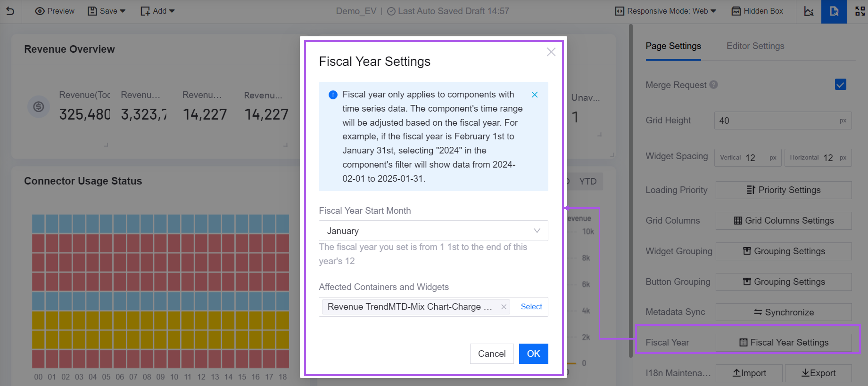
Task: Remove the Revenue TrendMTD-Mix Chart tag
Action: tap(503, 307)
